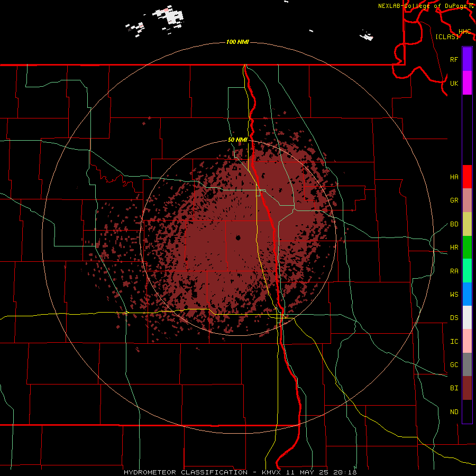Image resolution: width=476 pixels, height=476 pixels.
Task: Click the GC gray legend color block
Action: (x=467, y=364)
